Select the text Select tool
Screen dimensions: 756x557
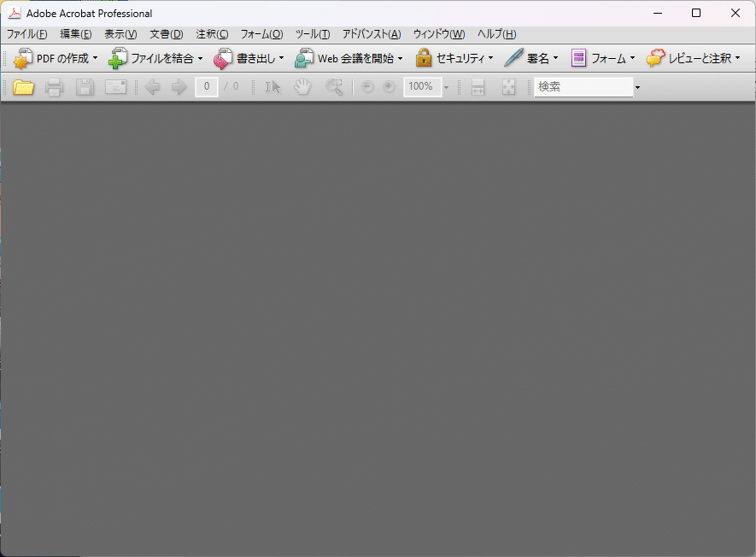(273, 87)
